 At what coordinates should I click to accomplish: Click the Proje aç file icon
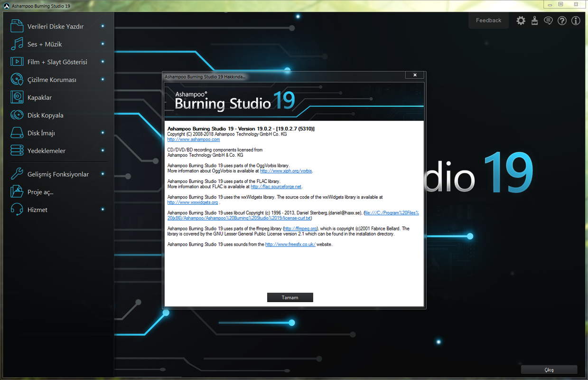[17, 192]
